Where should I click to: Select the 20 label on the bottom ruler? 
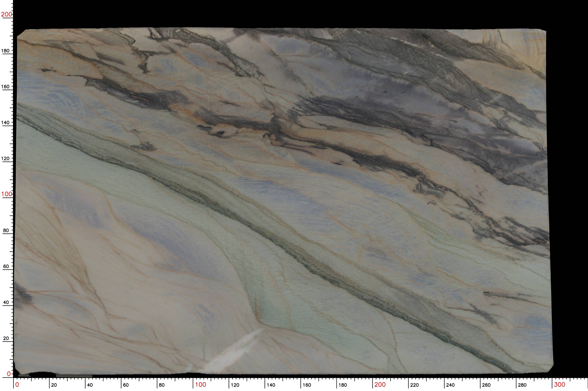tap(54, 385)
